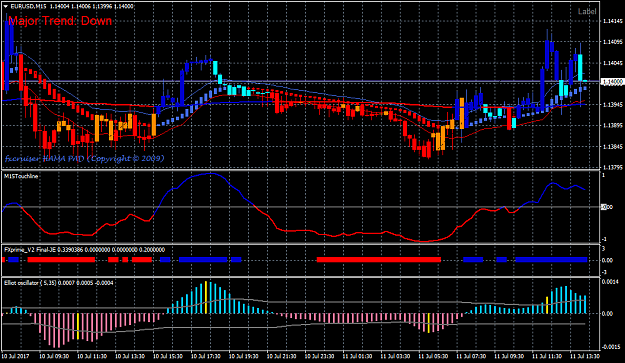Image resolution: width=625 pixels, height=363 pixels.
Task: Click price level 1.14145 on the price axis
Action: [x=613, y=21]
